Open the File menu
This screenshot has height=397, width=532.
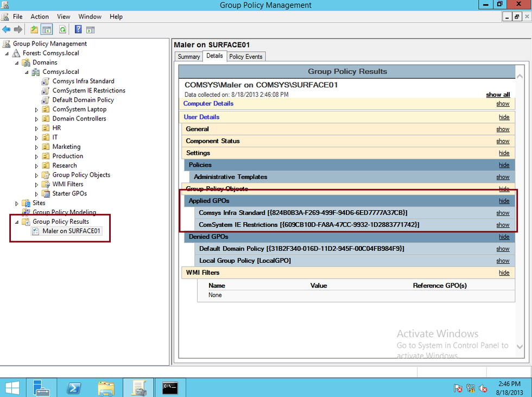tap(17, 17)
